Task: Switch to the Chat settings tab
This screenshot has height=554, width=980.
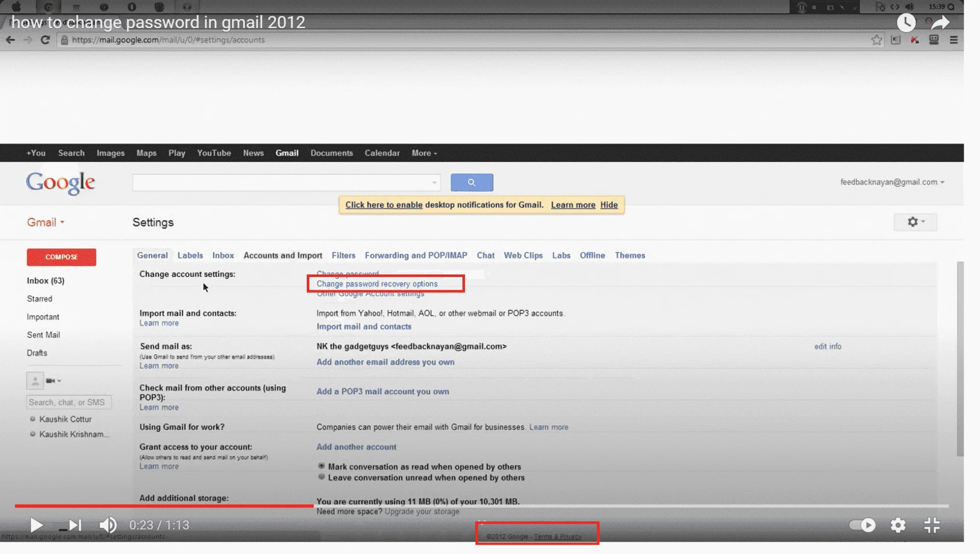Action: [x=485, y=256]
